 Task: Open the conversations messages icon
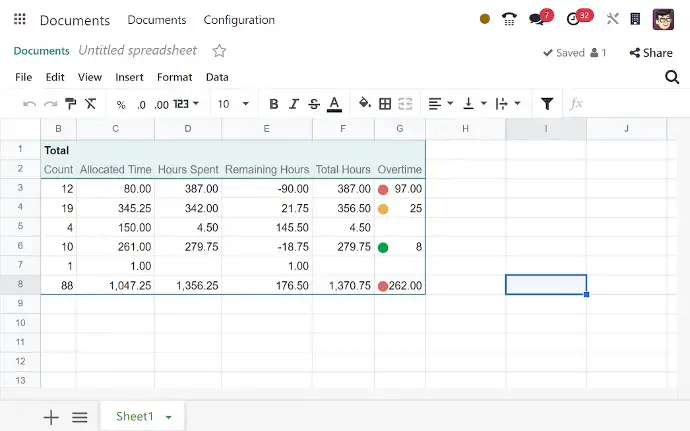[x=538, y=19]
